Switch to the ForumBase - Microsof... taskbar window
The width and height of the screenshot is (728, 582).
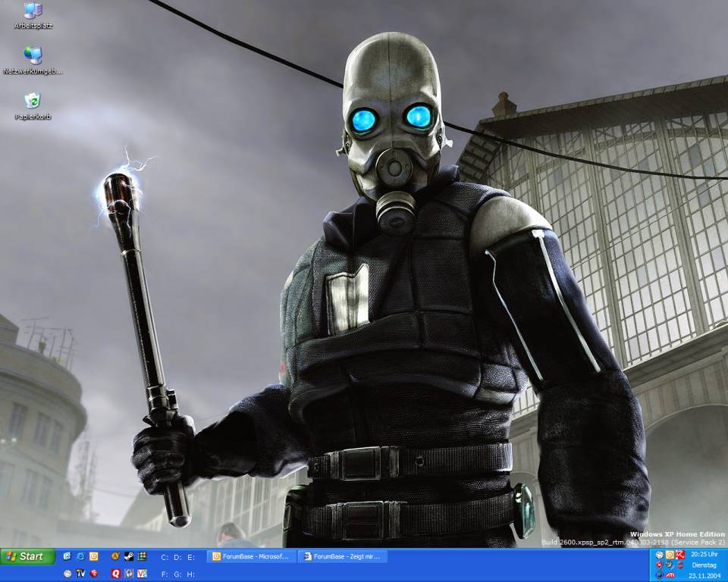click(x=251, y=556)
